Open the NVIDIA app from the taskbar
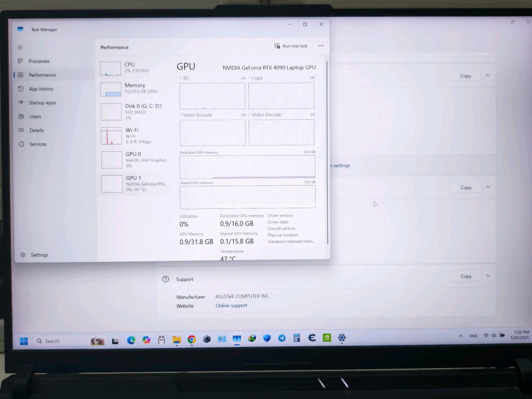This screenshot has height=399, width=532. tap(327, 338)
